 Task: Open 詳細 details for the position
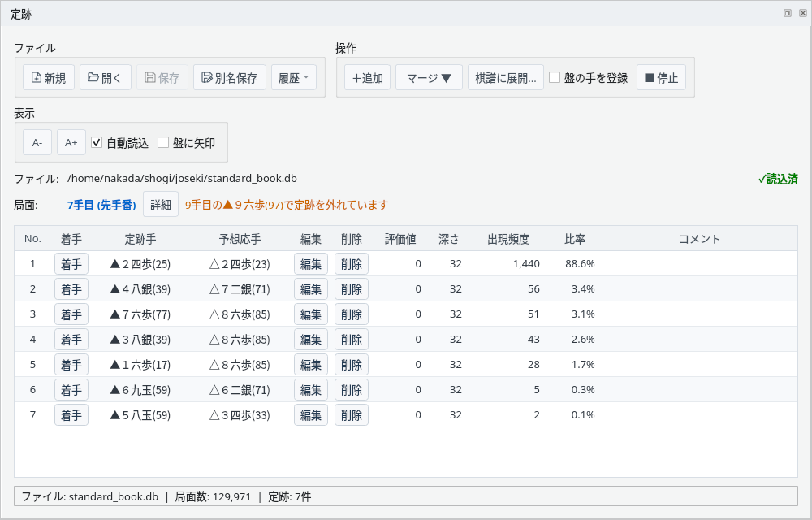pyautogui.click(x=161, y=205)
